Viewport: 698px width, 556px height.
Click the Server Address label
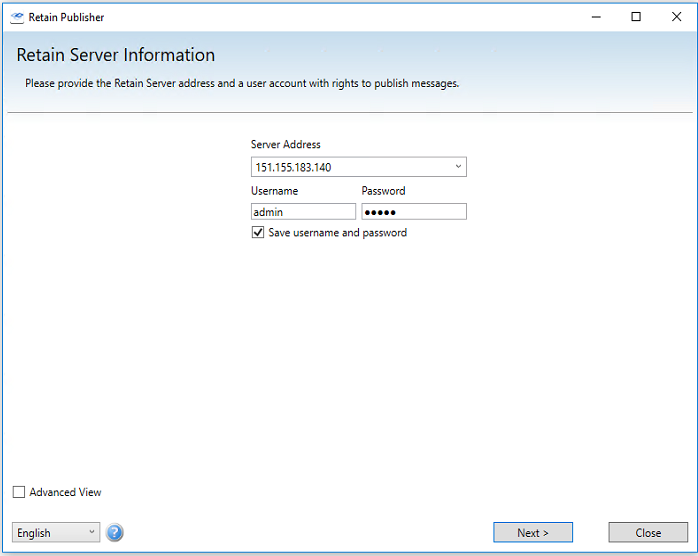point(286,145)
